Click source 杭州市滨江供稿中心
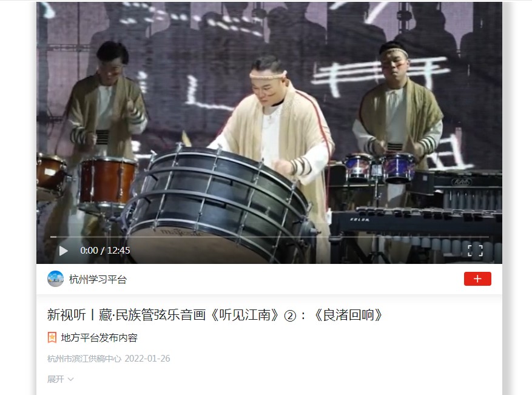 84,359
